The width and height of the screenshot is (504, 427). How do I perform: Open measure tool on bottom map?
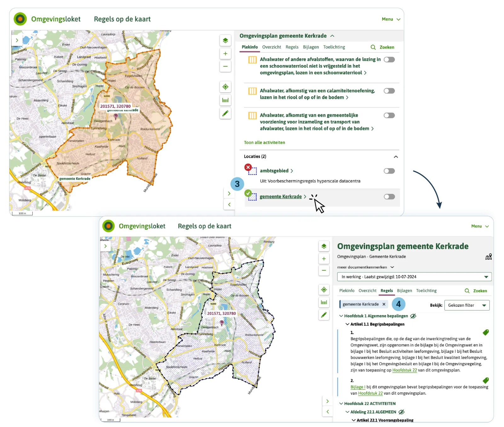(324, 302)
